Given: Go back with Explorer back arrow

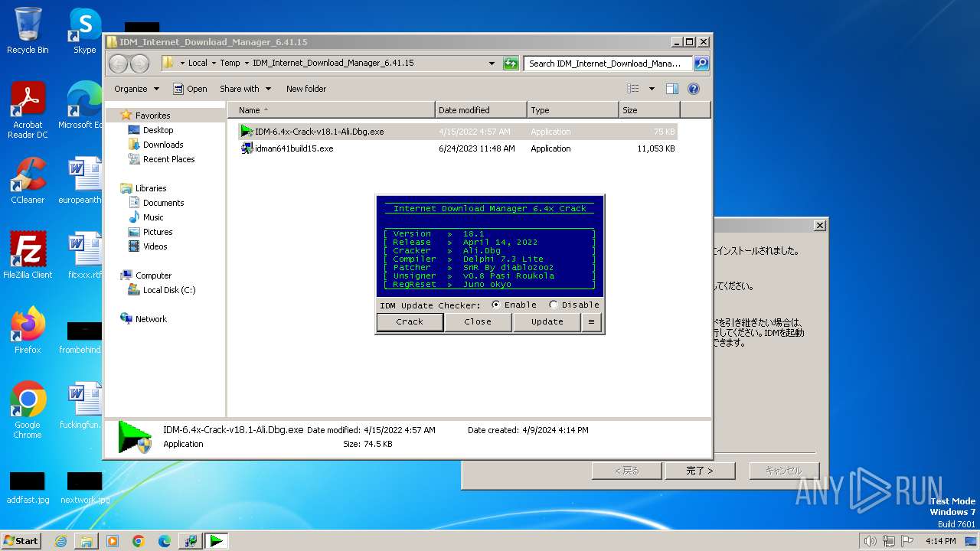Looking at the screenshot, I should [119, 64].
